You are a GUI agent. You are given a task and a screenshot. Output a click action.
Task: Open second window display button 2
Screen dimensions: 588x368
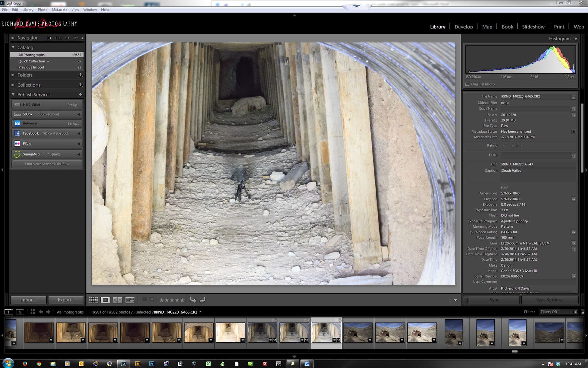click(20, 312)
